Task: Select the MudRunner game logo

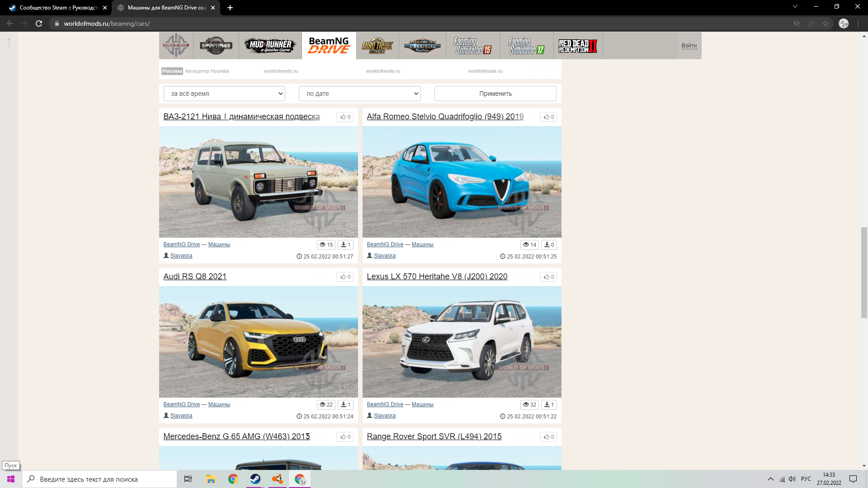Action: pyautogui.click(x=270, y=45)
